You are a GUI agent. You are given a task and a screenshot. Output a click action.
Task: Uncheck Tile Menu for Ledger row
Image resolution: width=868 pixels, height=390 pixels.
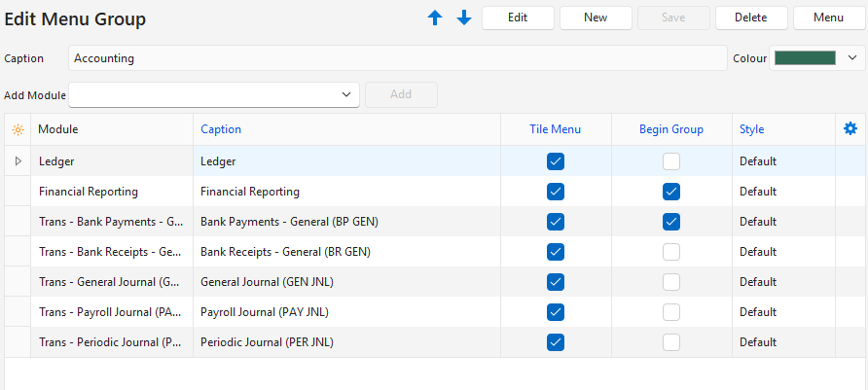556,161
